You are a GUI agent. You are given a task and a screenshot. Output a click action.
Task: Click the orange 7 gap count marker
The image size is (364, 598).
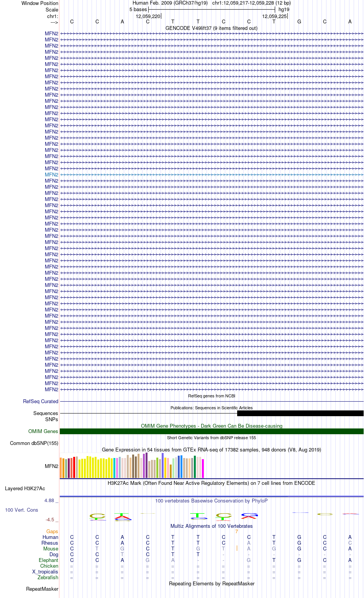237,531
